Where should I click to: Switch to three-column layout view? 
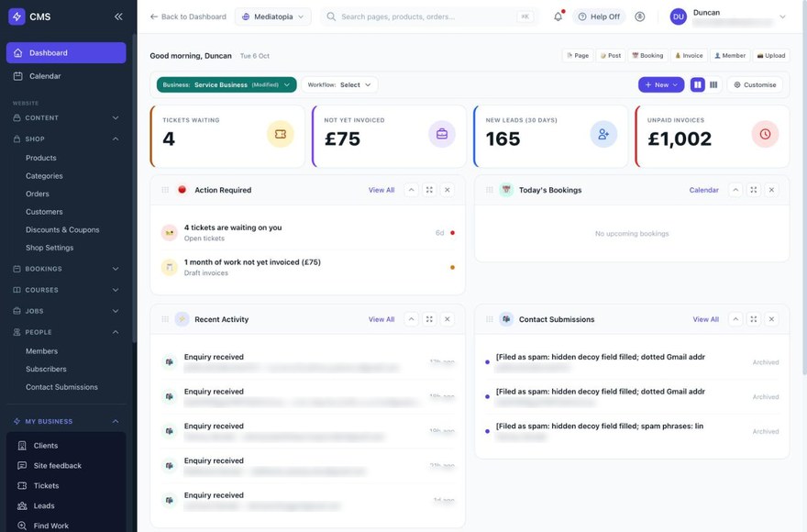pyautogui.click(x=713, y=84)
